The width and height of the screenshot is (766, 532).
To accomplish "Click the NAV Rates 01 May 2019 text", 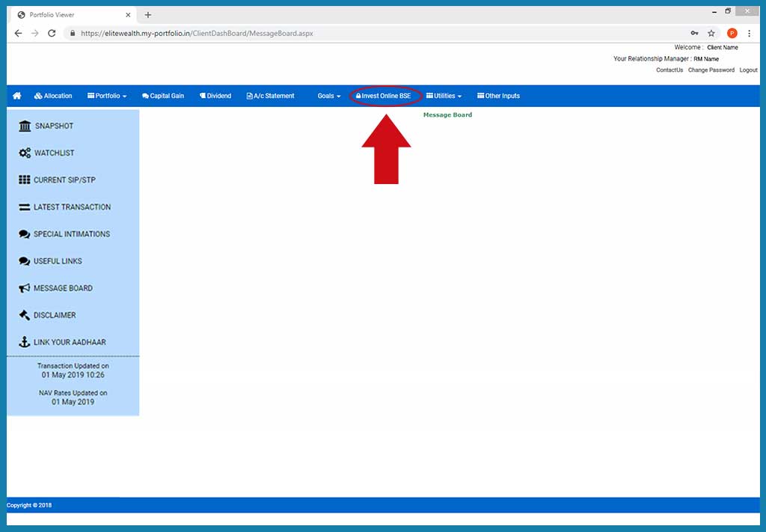I will click(73, 402).
